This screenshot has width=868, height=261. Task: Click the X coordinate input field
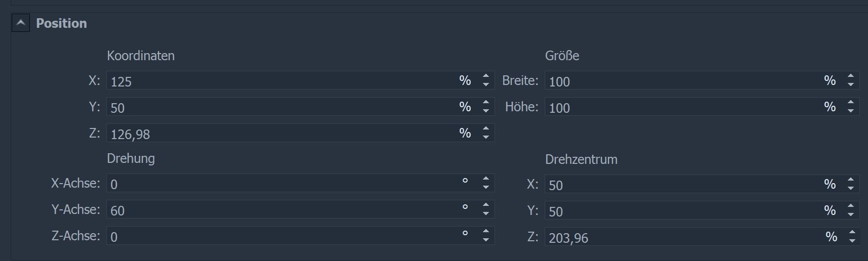pos(279,81)
